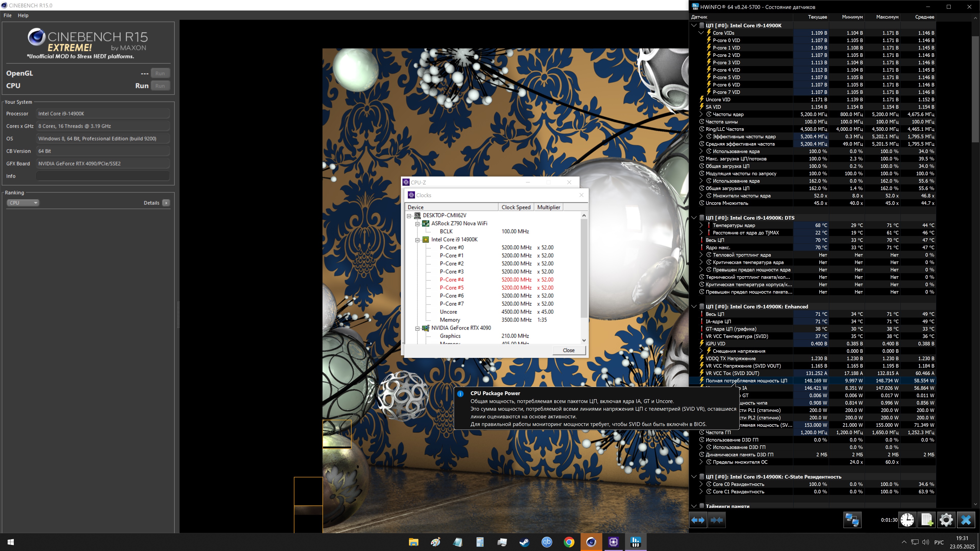Click the DESKTOP-CMII62V computer icon
Viewport: 980px width, 551px height.
pos(417,215)
